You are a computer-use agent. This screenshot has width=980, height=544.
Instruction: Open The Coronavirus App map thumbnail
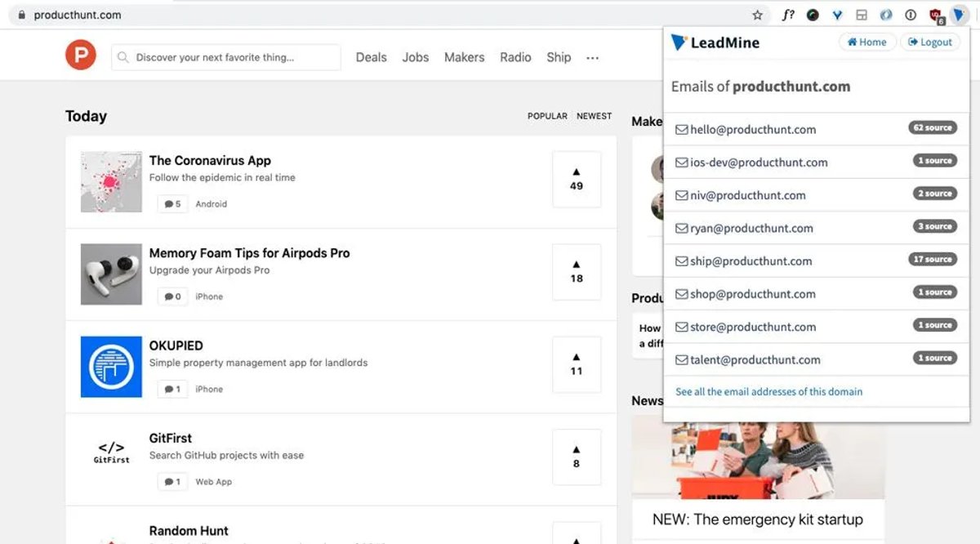(111, 181)
